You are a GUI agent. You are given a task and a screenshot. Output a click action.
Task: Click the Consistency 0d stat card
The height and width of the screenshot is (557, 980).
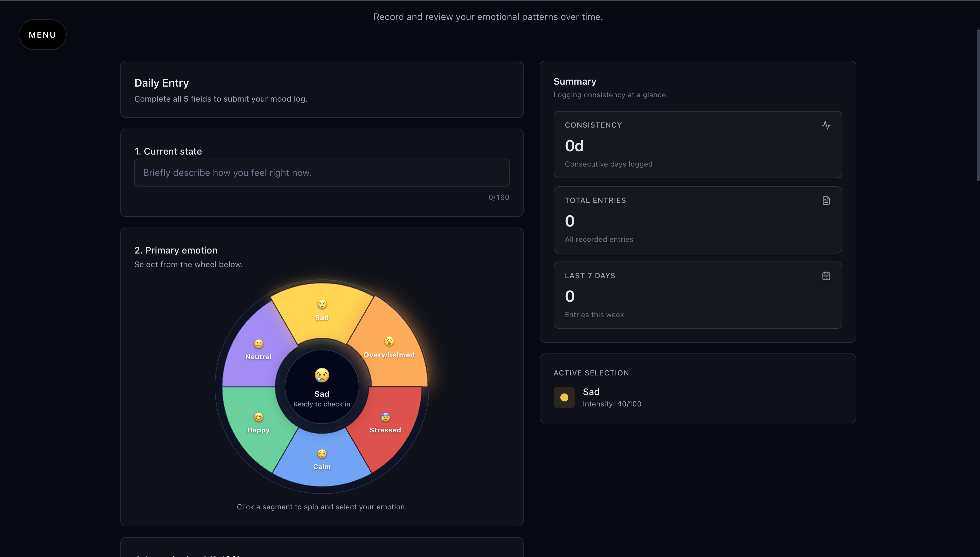click(x=697, y=145)
